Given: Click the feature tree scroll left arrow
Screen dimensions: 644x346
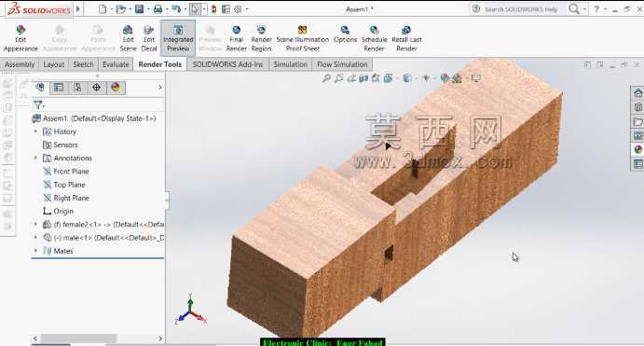Looking at the screenshot, I should [35, 339].
